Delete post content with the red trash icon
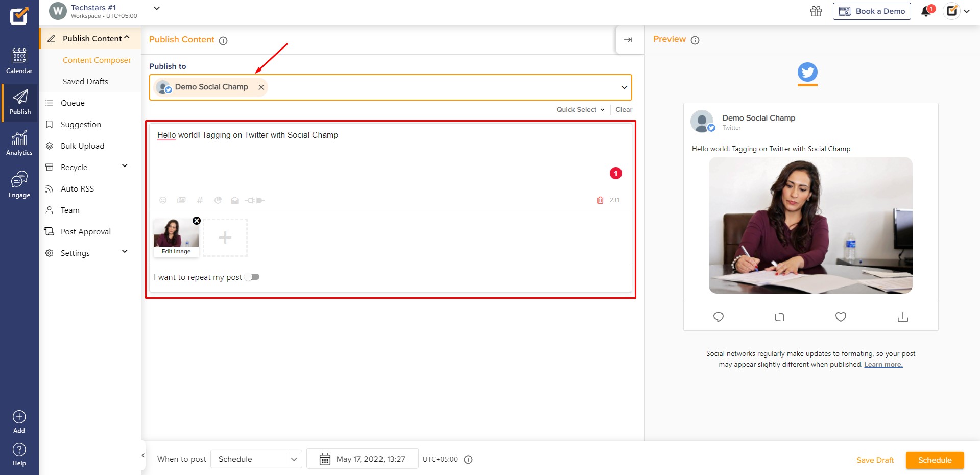The image size is (980, 475). click(600, 200)
